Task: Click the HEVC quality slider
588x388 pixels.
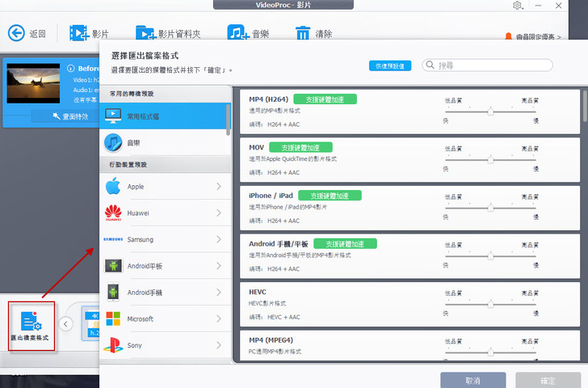Action: (x=490, y=304)
